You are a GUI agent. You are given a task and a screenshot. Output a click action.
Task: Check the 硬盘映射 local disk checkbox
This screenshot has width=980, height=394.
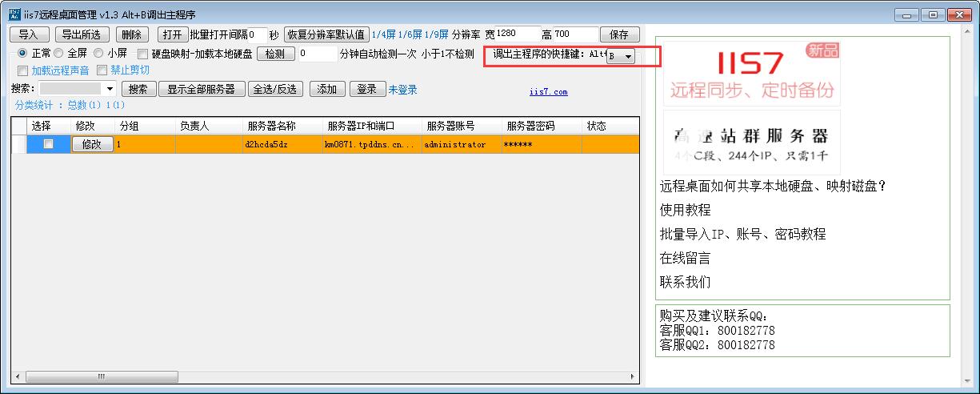click(142, 54)
